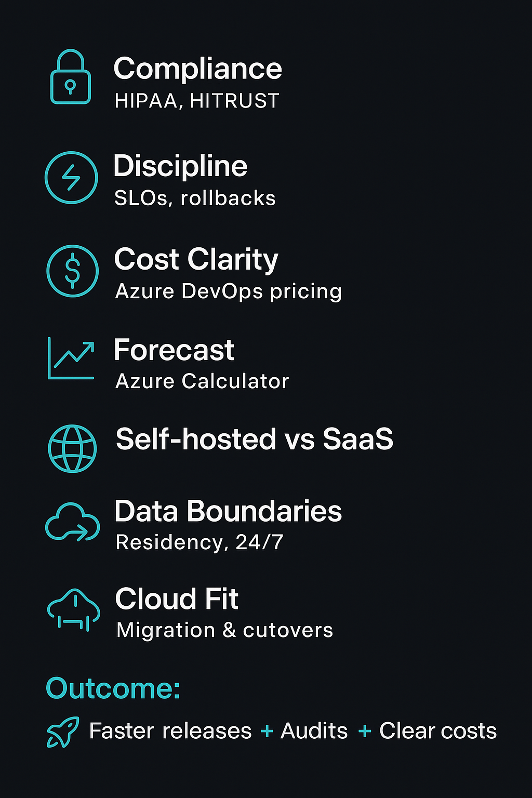Select the Compliance heading
532x798 pixels.
pyautogui.click(x=197, y=69)
